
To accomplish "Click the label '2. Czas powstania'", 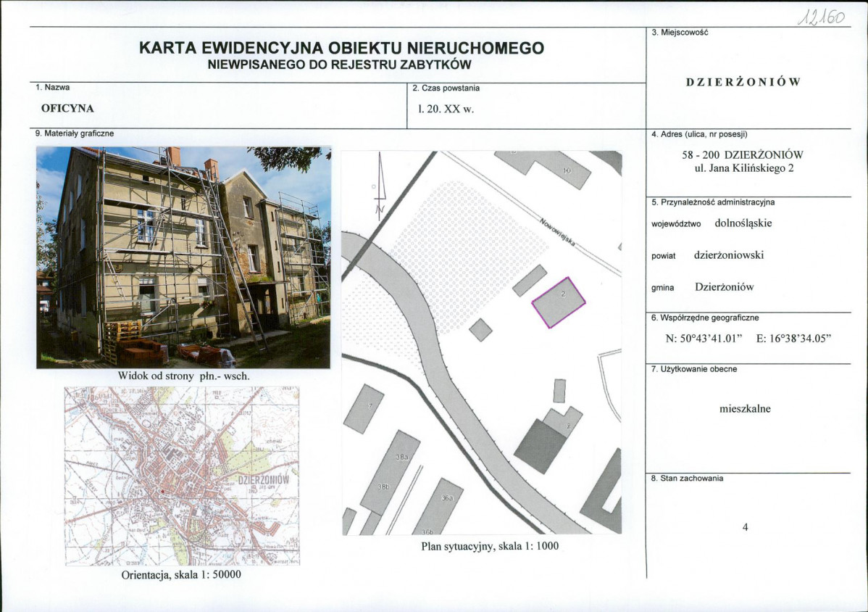I will [x=446, y=88].
